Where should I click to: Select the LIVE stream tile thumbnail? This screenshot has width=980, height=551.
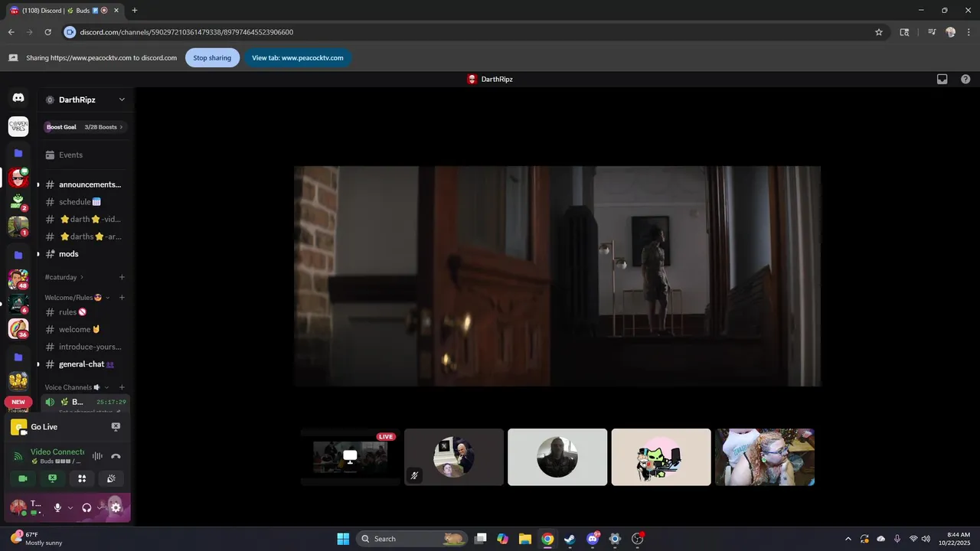350,457
